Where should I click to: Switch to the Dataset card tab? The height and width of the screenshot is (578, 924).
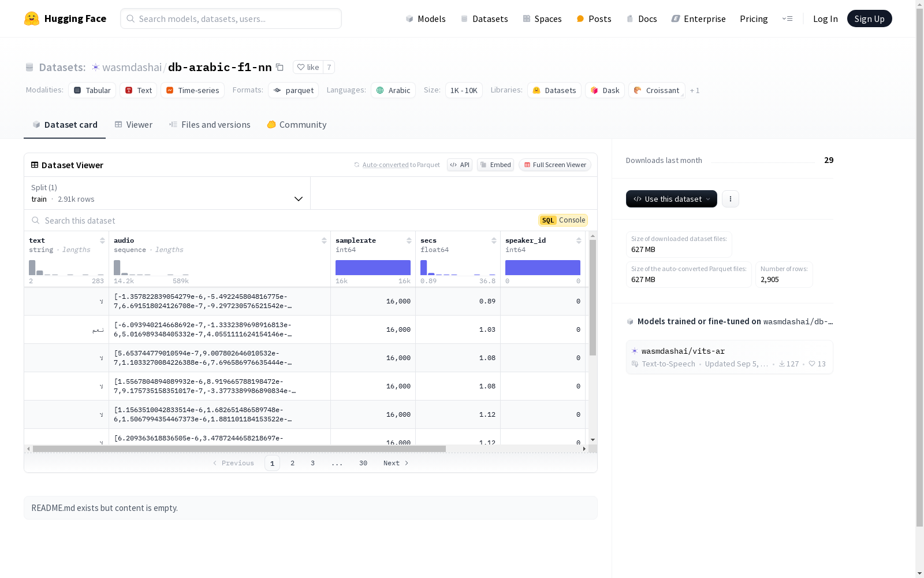(x=65, y=125)
